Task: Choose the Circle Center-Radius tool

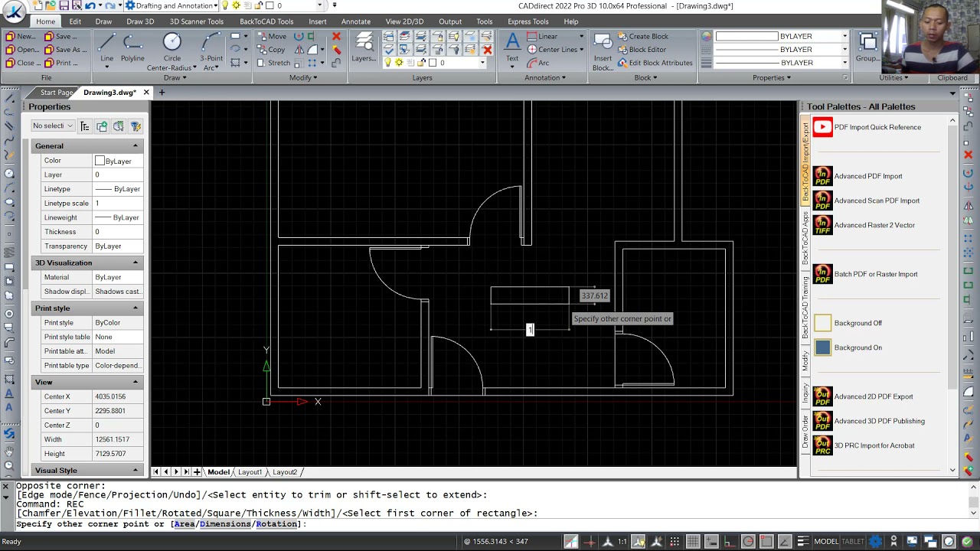Action: coord(172,51)
